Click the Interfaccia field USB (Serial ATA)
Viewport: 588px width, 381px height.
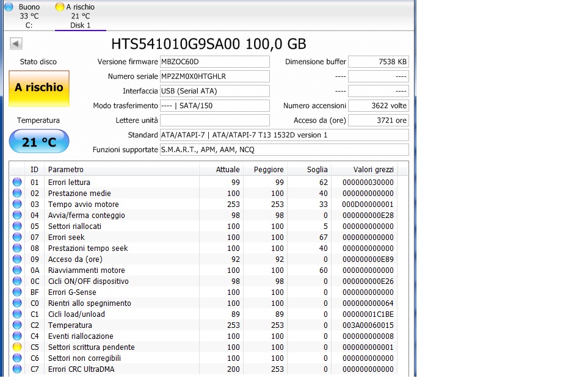coord(214,91)
